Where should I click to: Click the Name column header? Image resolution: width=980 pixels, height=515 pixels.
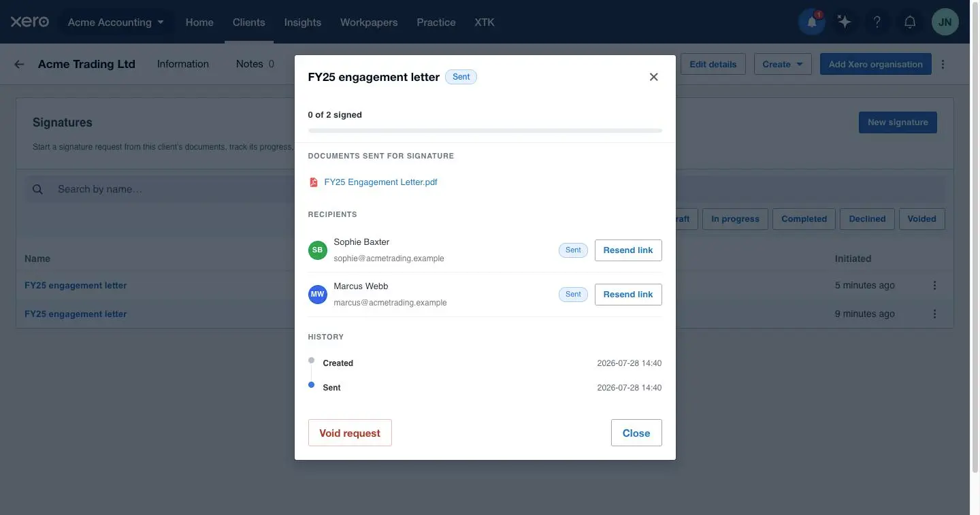[x=37, y=259]
